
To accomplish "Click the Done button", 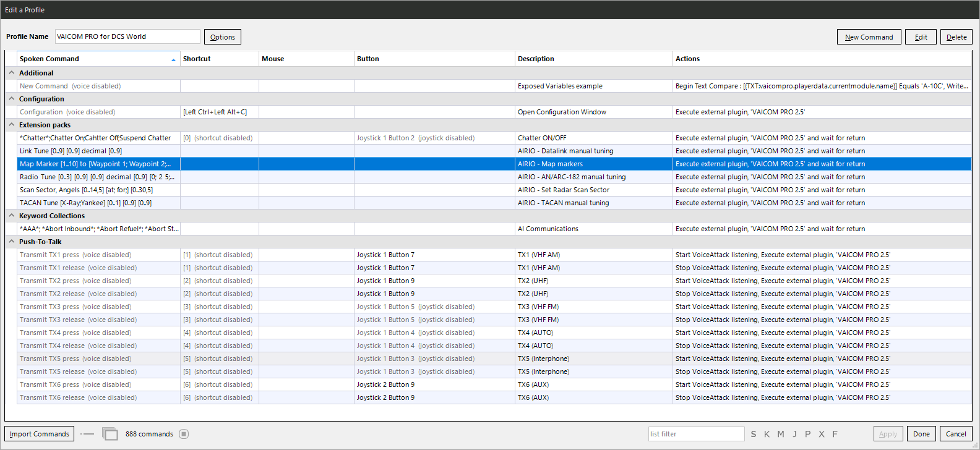I will pyautogui.click(x=921, y=434).
